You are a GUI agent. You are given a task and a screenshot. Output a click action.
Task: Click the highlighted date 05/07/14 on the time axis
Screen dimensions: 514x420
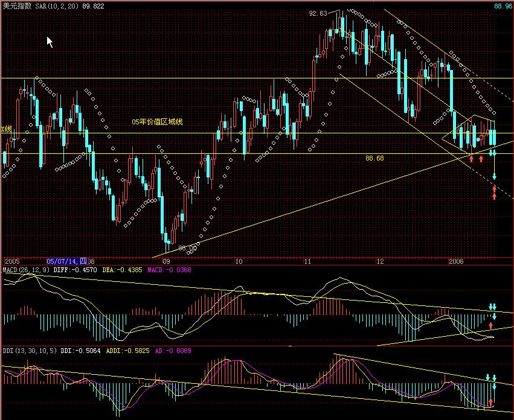pos(66,261)
